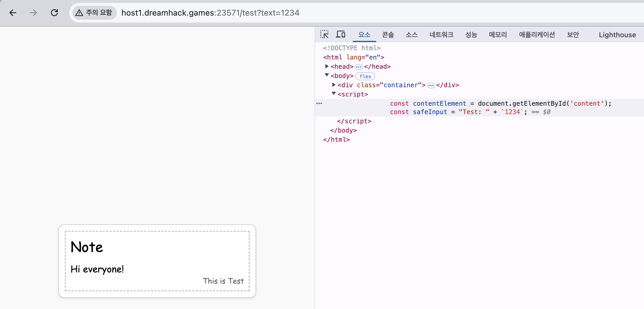Show collapsed container div contents ellipsis
644x309 pixels.
pos(431,85)
